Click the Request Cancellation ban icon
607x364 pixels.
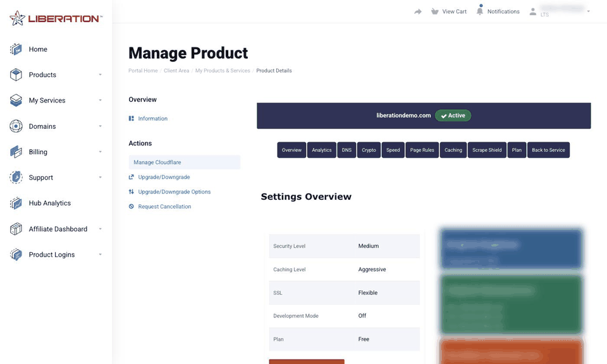coord(132,206)
